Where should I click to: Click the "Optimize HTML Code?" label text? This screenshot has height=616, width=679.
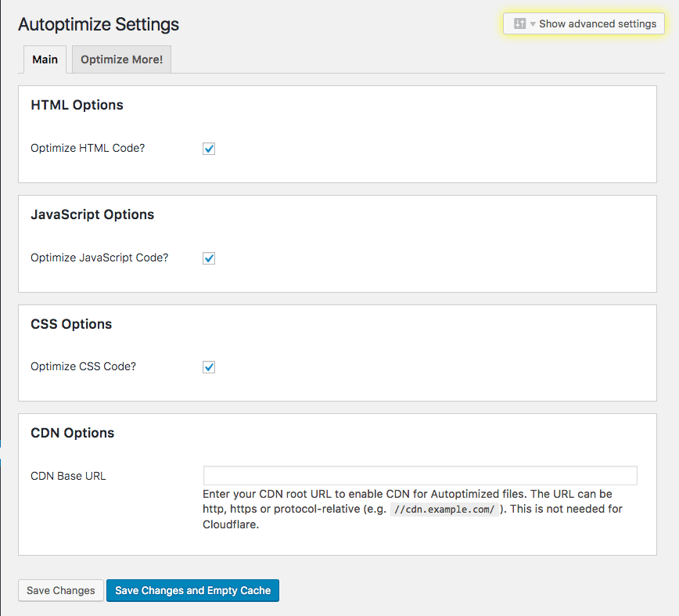[88, 148]
